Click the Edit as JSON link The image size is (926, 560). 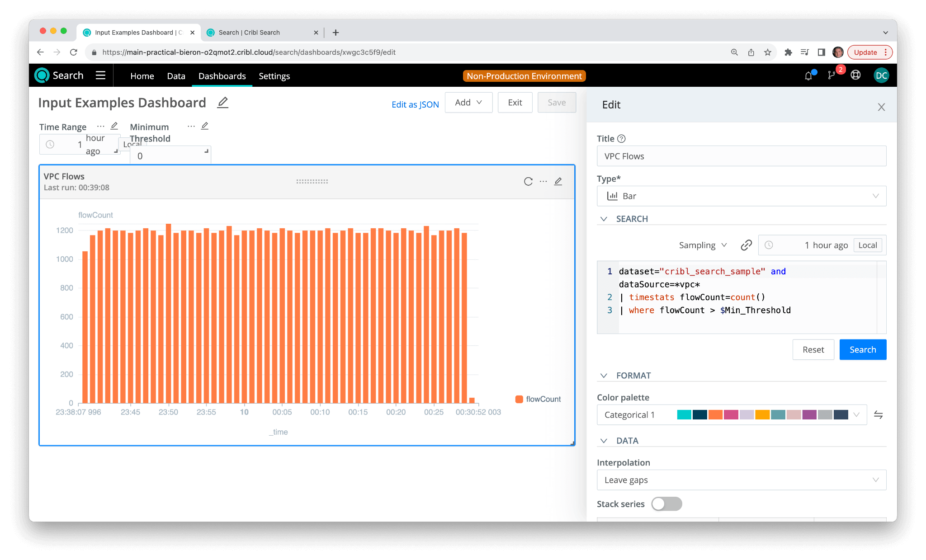[415, 104]
